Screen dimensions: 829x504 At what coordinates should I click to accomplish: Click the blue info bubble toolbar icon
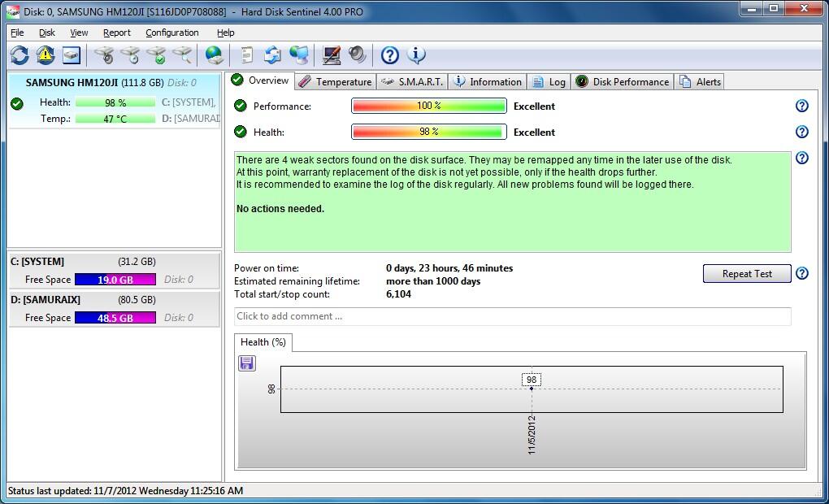pyautogui.click(x=416, y=55)
